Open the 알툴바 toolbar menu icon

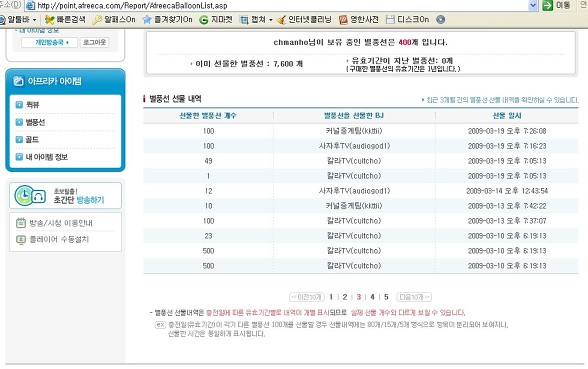point(2,20)
